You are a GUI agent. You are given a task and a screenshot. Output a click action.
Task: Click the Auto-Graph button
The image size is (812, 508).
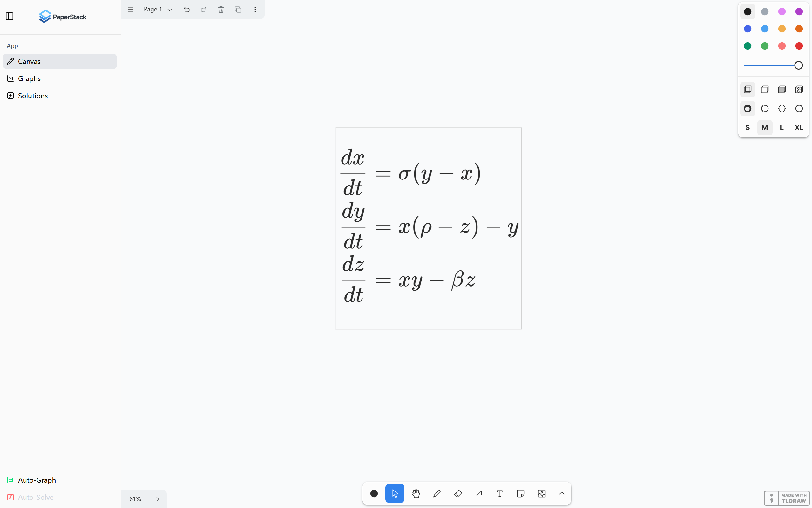[x=37, y=480]
